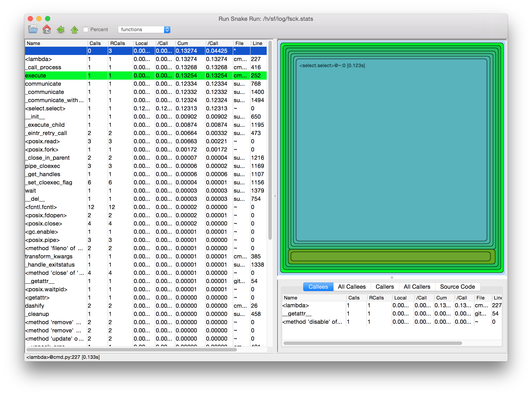Click the callees pane horizontal scrollbar
The height and width of the screenshot is (396, 532).
point(372,343)
